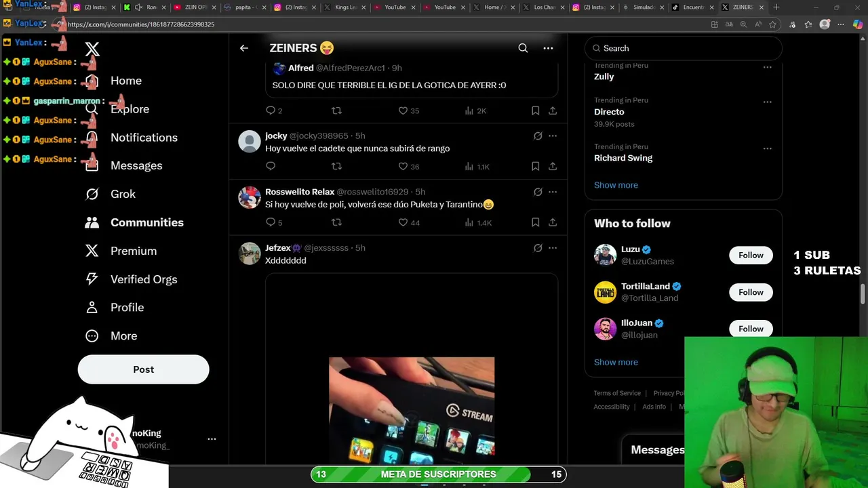Show more trending topics
The width and height of the screenshot is (868, 488).
[x=616, y=185]
